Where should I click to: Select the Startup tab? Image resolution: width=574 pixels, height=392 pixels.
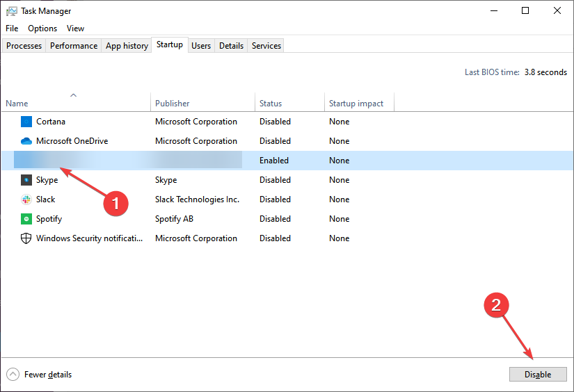coord(170,44)
